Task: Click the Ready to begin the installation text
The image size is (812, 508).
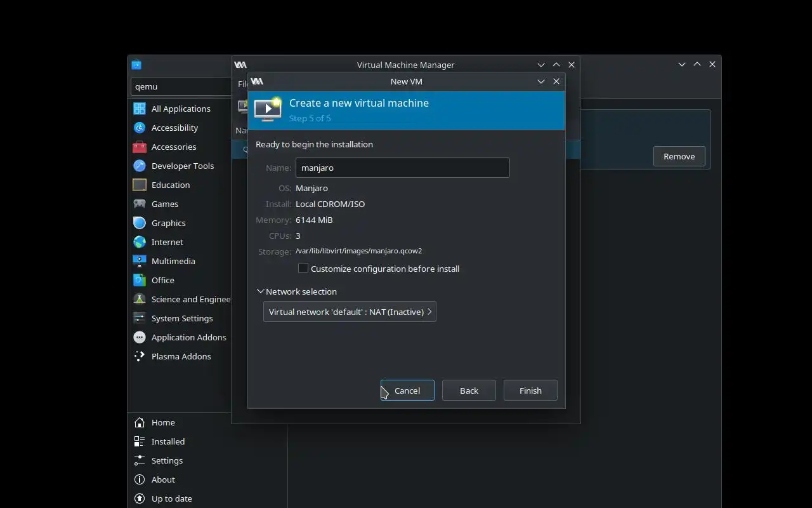Action: click(314, 144)
